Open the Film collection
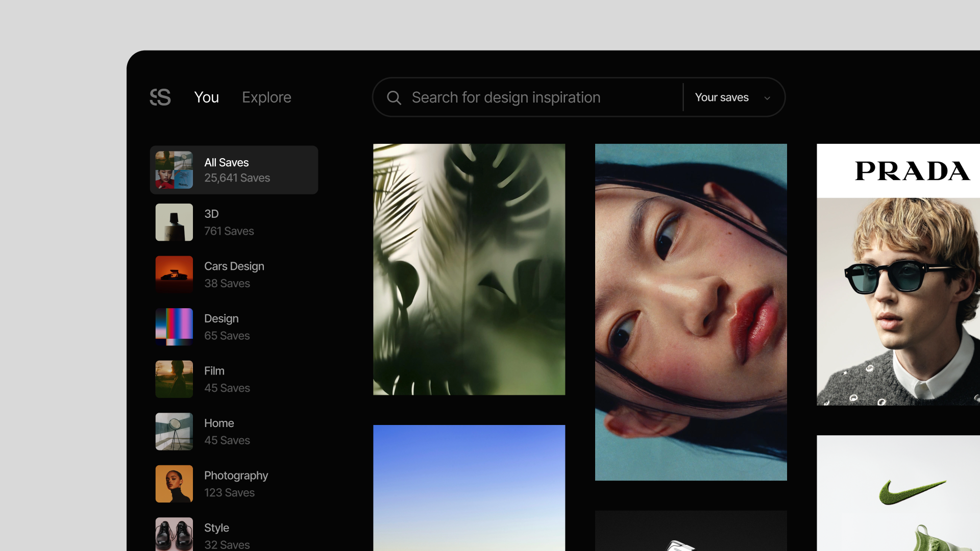Viewport: 980px width, 551px height. (x=234, y=379)
